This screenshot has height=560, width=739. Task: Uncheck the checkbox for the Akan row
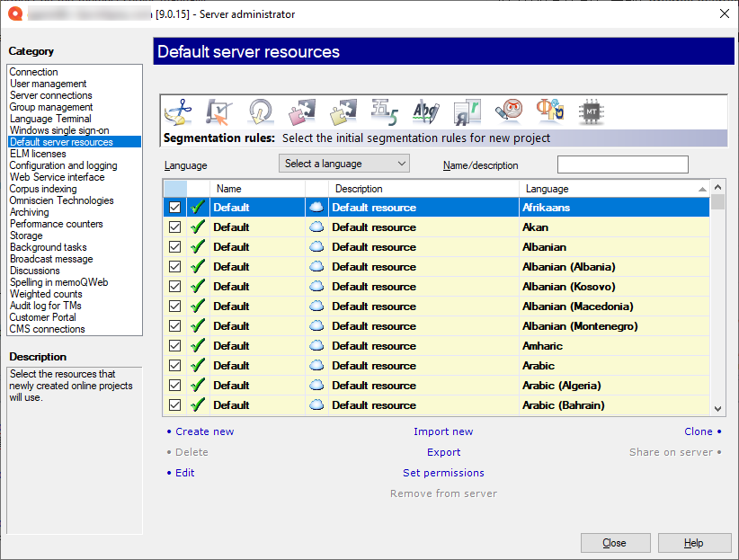[174, 227]
